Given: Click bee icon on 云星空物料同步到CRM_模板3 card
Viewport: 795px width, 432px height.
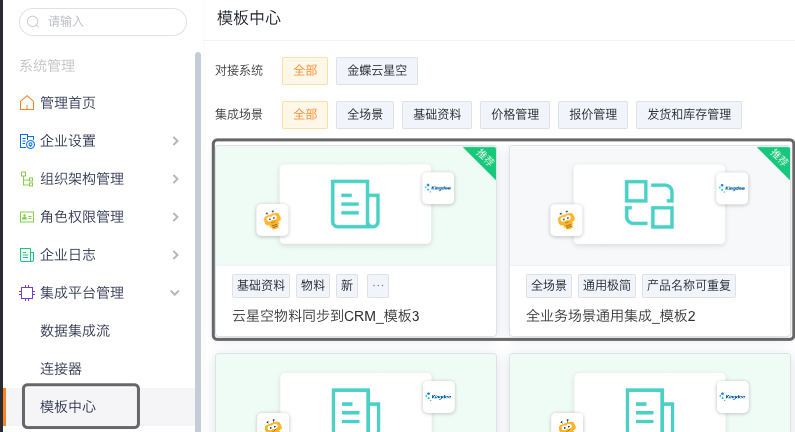Looking at the screenshot, I should coord(272,220).
